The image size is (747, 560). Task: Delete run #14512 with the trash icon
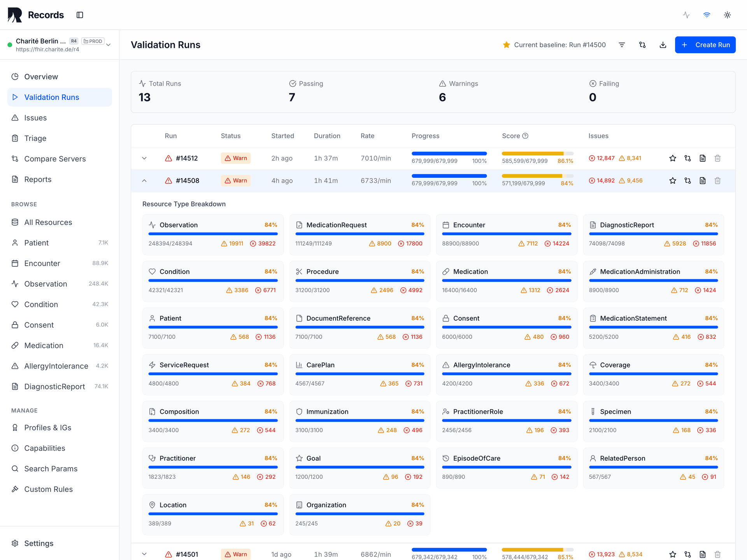click(x=717, y=158)
